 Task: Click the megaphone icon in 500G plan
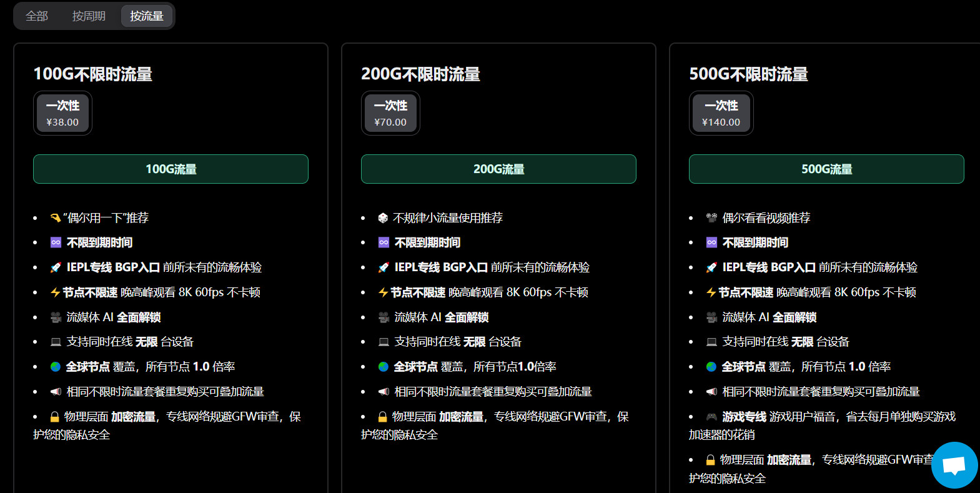coord(711,392)
